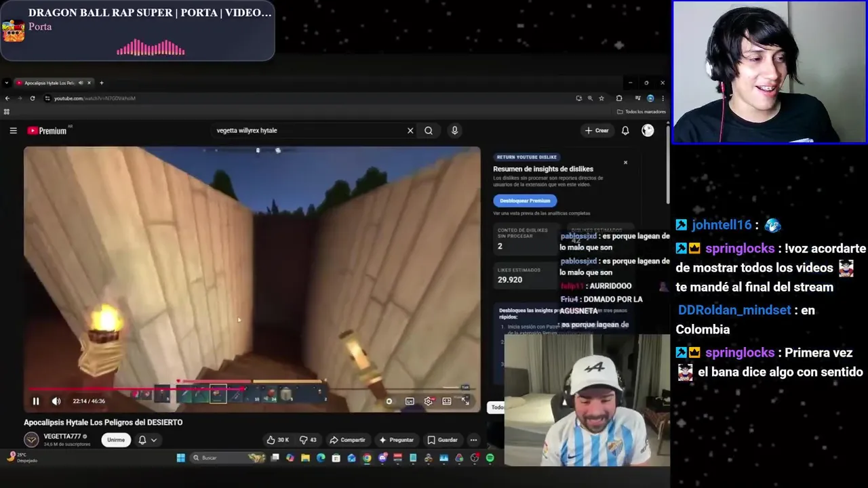Mute the video volume speaker icon
Screen dimensions: 868x488
[x=56, y=401]
